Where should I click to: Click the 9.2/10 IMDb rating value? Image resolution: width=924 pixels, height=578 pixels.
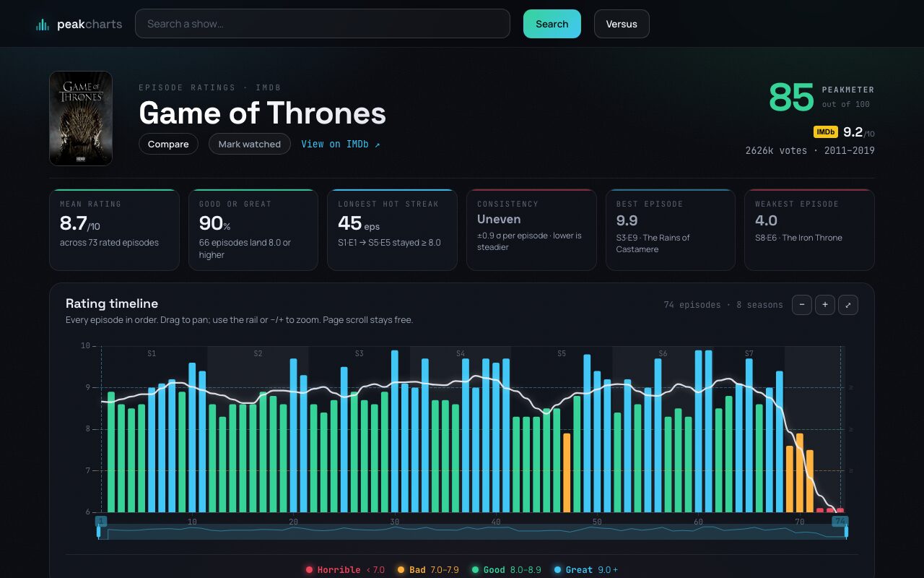859,132
